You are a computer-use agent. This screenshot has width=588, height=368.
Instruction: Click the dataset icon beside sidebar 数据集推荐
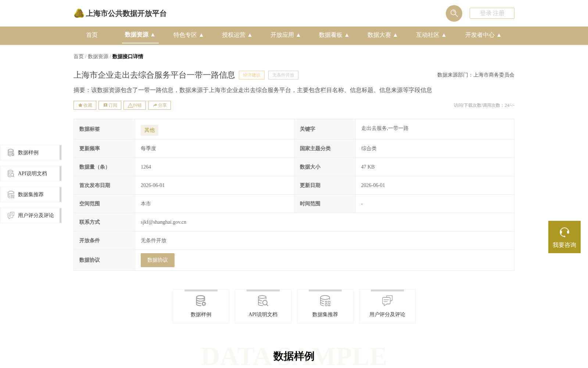(x=11, y=194)
